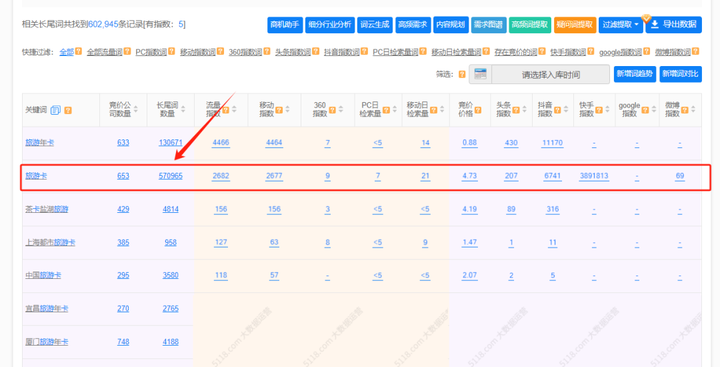
Task: Click help icon in 竞价价格 header
Action: [478, 110]
